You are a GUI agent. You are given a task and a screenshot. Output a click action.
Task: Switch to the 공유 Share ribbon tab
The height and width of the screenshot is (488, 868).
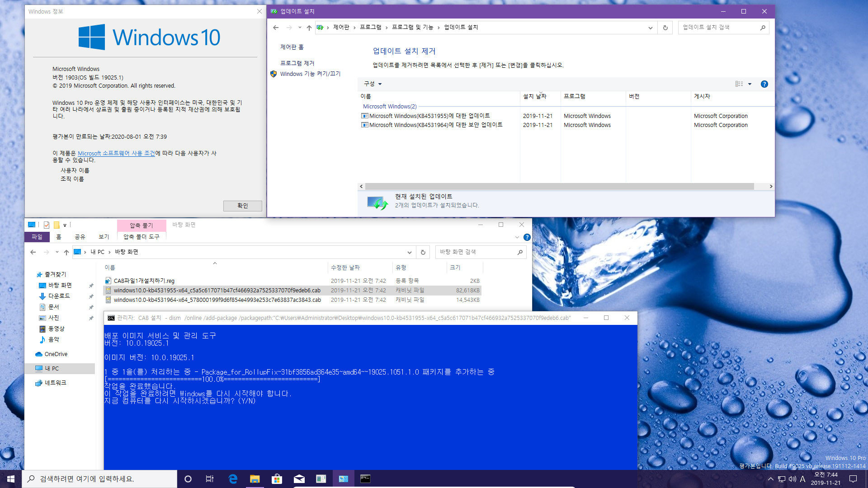[80, 237]
